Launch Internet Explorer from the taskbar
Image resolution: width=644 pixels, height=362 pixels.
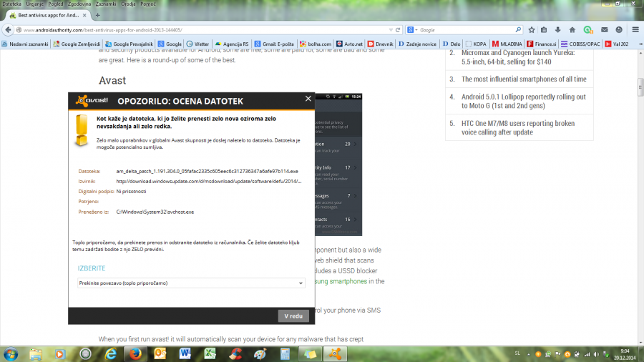(x=110, y=353)
